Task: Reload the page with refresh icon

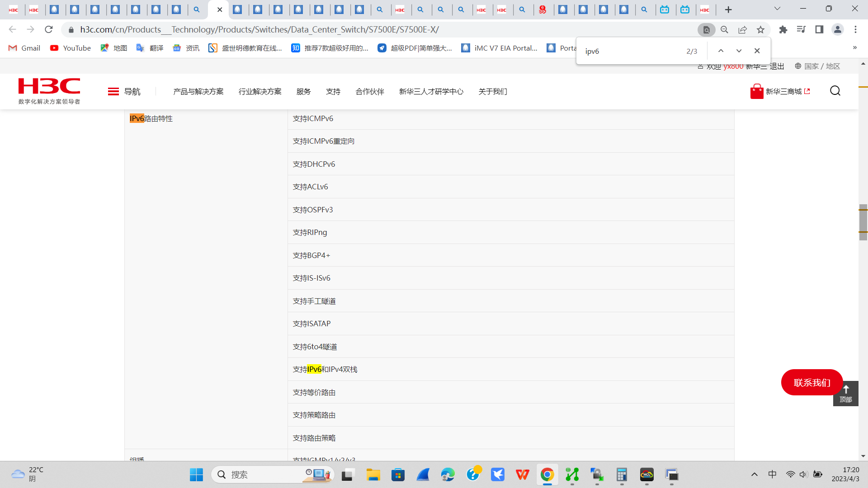Action: coord(49,30)
